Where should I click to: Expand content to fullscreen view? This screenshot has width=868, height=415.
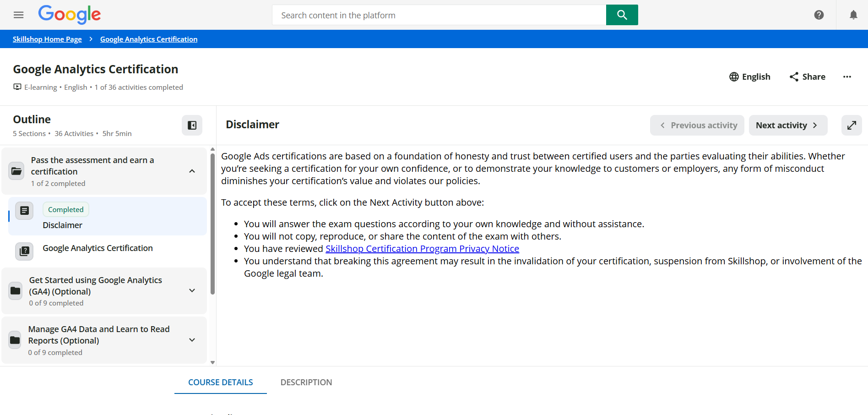pos(852,126)
